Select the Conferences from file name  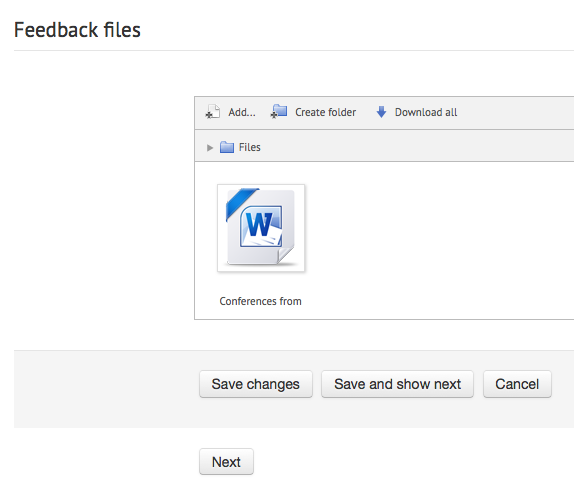(x=261, y=301)
